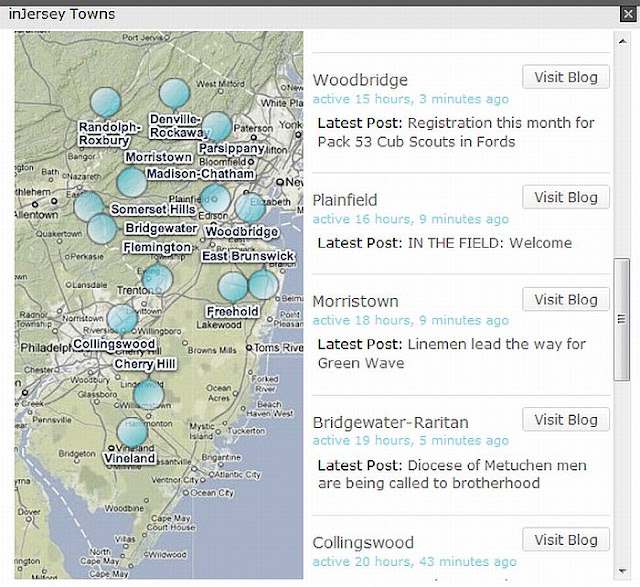
Task: Select the Morristown balloon marker
Action: pos(132,182)
